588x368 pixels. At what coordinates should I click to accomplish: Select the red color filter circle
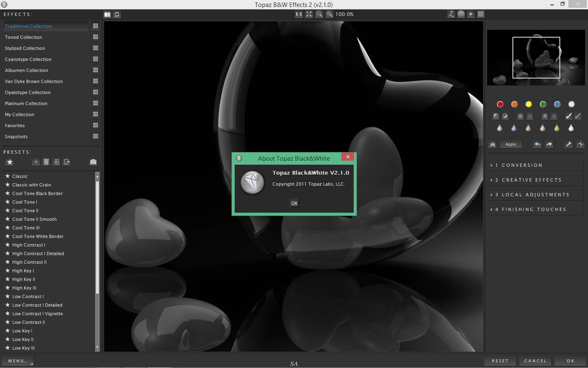click(500, 104)
